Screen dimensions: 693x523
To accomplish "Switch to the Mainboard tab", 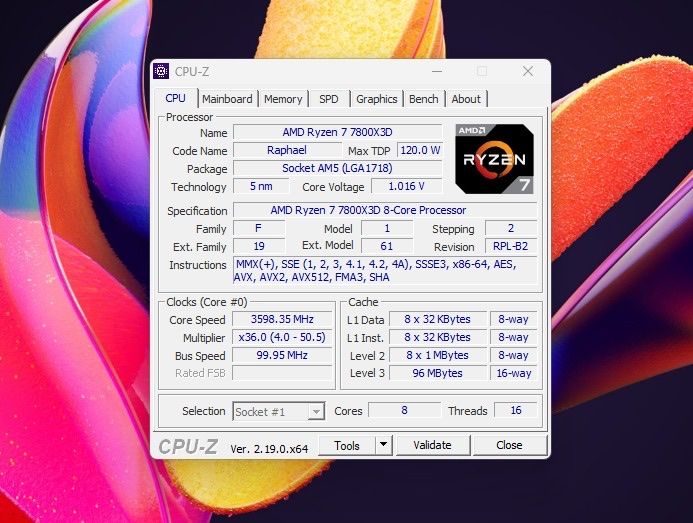I will click(227, 99).
